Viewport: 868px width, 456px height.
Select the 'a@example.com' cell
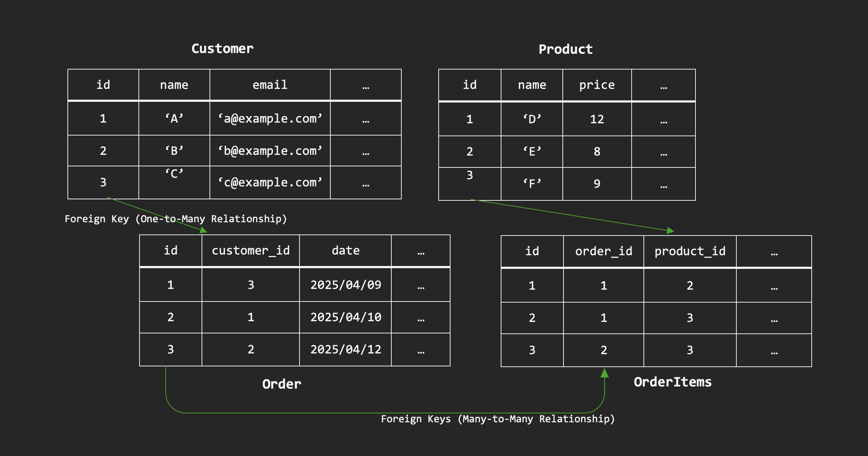(270, 119)
